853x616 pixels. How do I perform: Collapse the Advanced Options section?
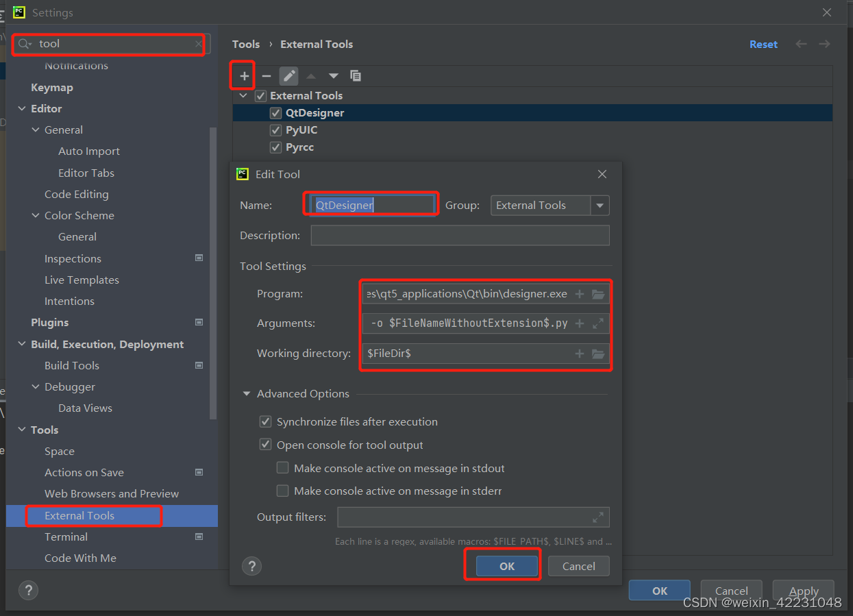247,394
